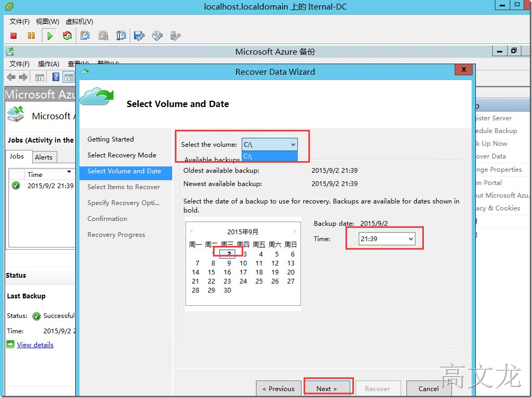This screenshot has width=532, height=398.
Task: Restart the VM with the red-green reset icon
Action: coord(67,36)
